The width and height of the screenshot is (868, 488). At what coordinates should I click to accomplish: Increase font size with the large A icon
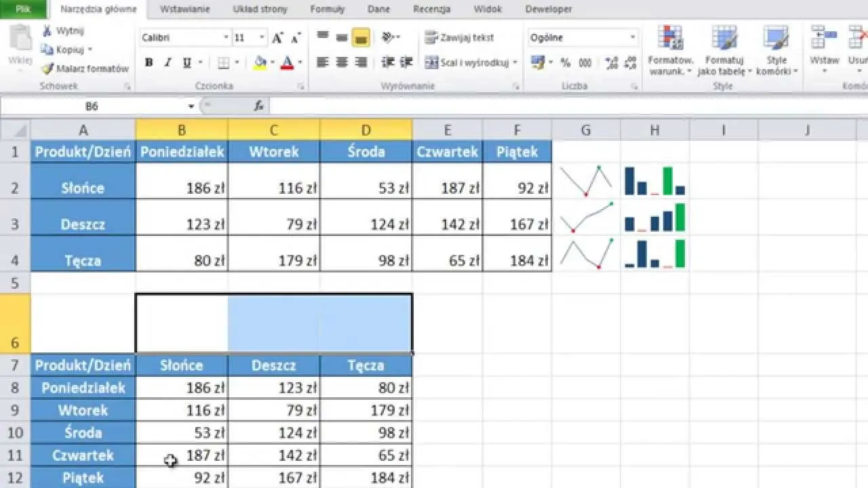[277, 38]
